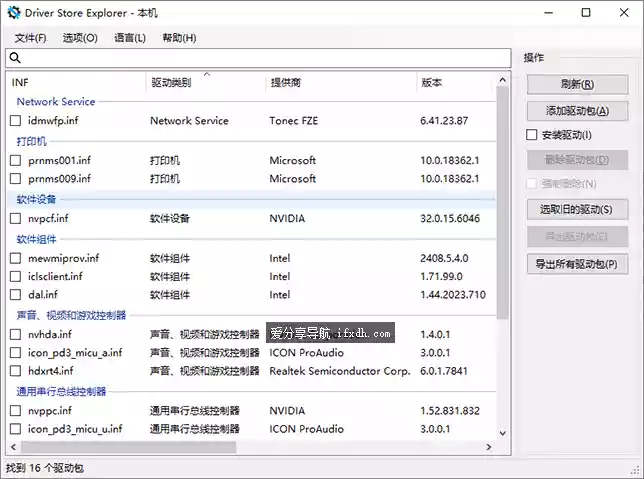Collapse the 软件设备 group header
The height and width of the screenshot is (479, 644).
coord(36,199)
